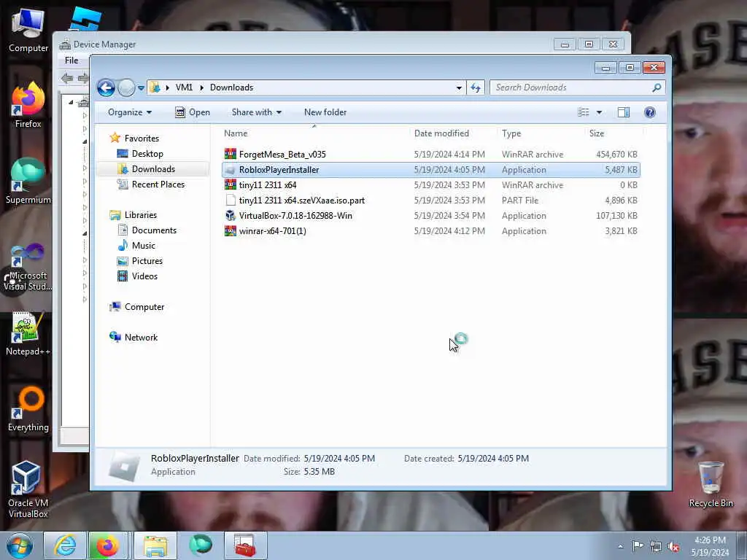Screen dimensions: 747x560
Task: Click the taskbar clock and date
Action: 710,546
